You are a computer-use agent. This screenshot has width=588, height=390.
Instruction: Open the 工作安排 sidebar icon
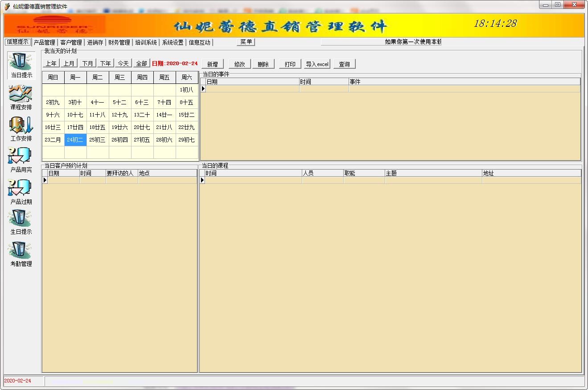click(x=21, y=129)
